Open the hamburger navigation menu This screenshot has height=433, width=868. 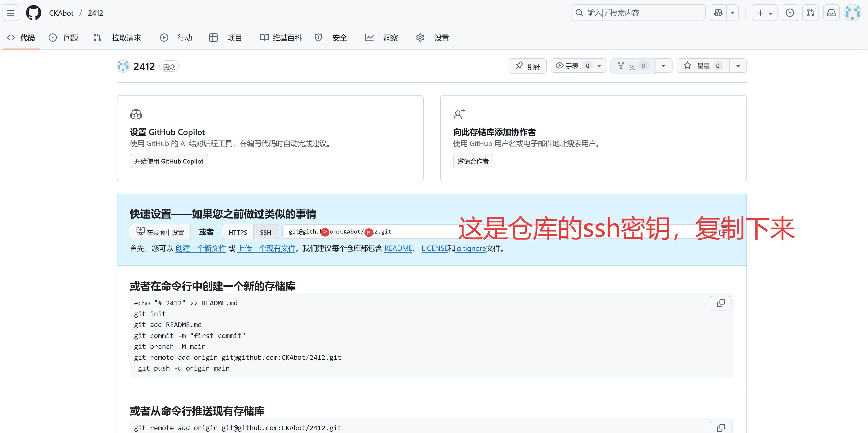coord(11,13)
